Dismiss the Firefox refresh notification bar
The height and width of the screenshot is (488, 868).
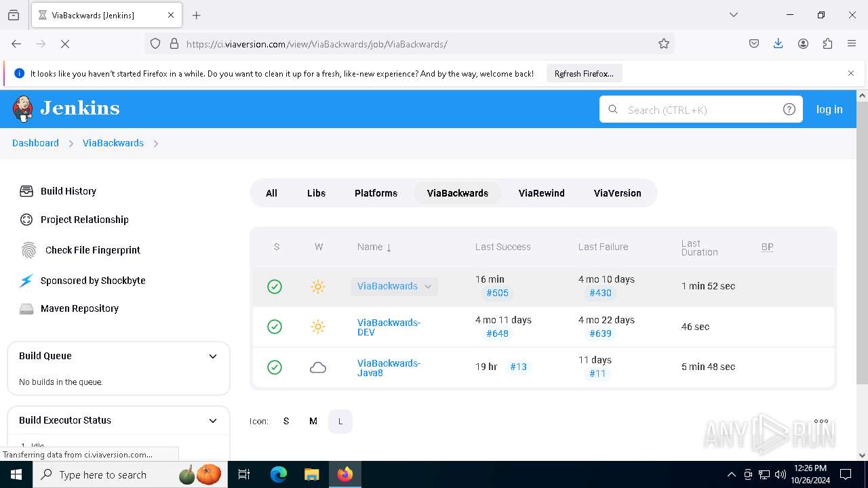pyautogui.click(x=851, y=73)
